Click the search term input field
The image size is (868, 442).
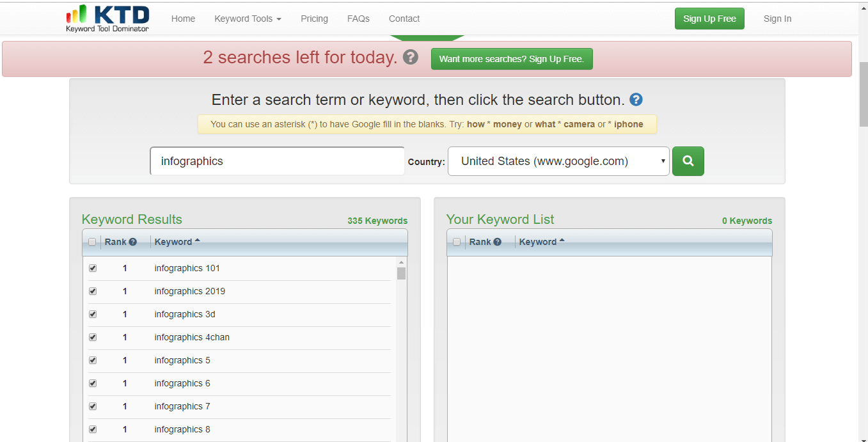point(277,161)
